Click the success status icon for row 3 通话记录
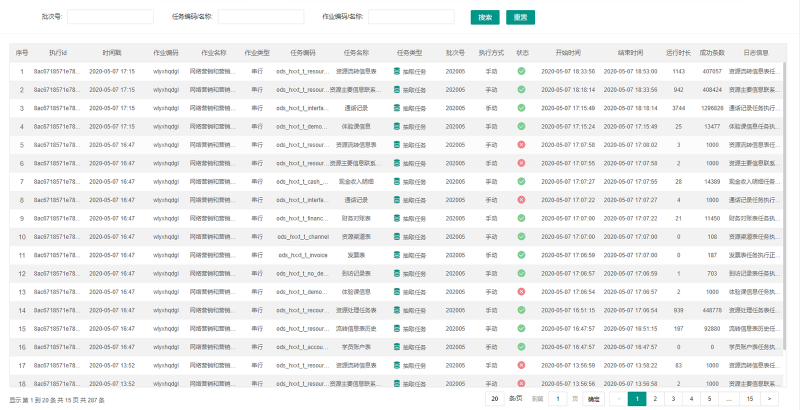This screenshot has width=800, height=410. pyautogui.click(x=521, y=108)
